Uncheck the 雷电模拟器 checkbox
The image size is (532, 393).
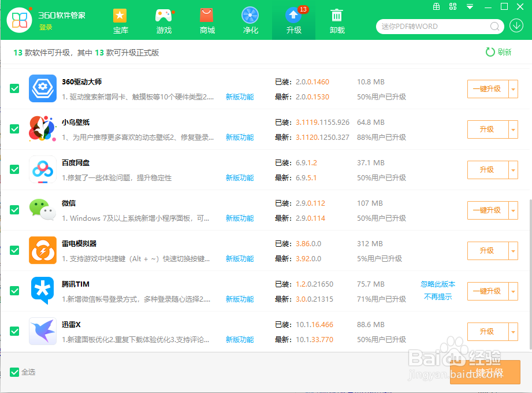[x=14, y=250]
